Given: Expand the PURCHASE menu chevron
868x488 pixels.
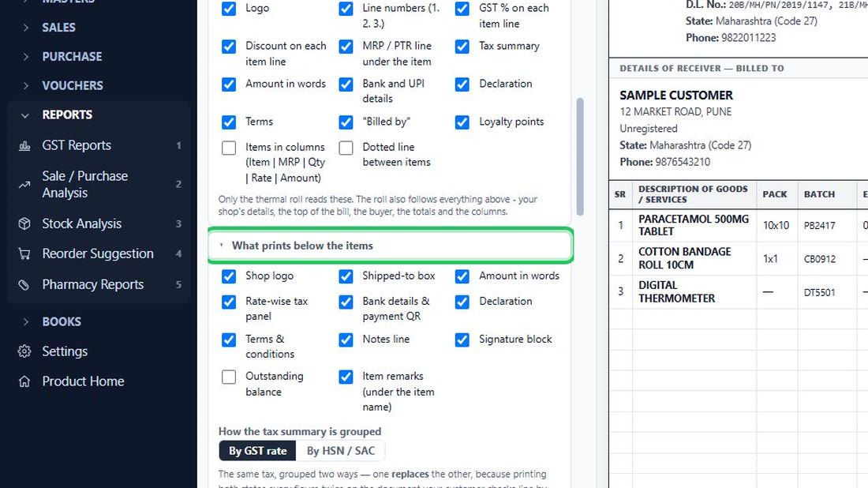Looking at the screenshot, I should coord(25,57).
